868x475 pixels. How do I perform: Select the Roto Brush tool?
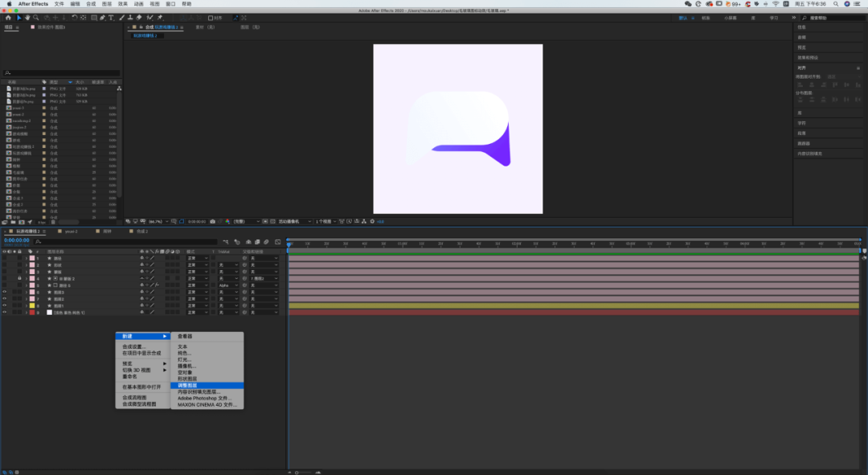tap(149, 18)
